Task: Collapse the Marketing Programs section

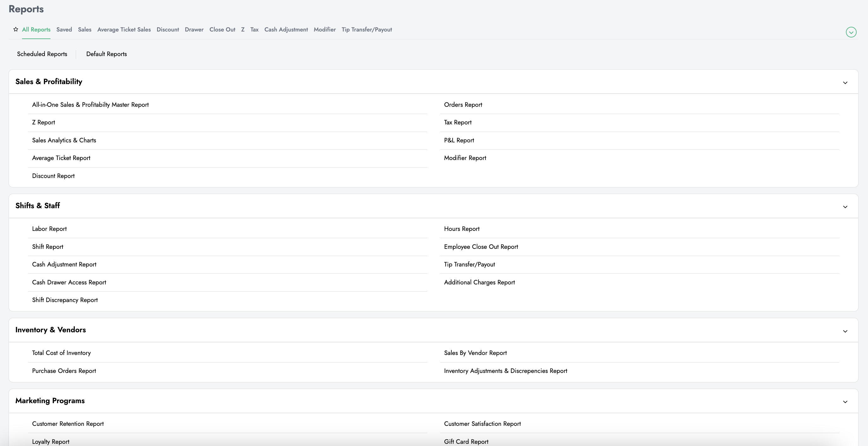Action: click(x=845, y=402)
